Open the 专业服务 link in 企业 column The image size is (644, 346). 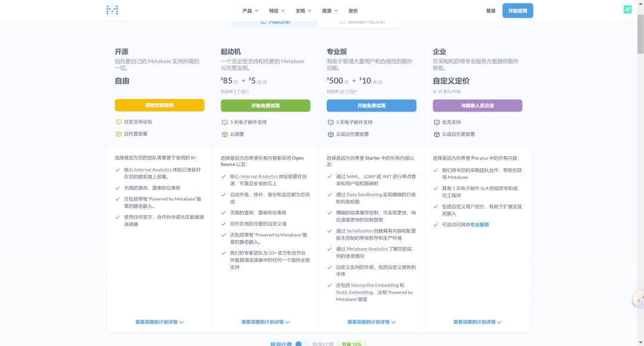[x=479, y=225]
